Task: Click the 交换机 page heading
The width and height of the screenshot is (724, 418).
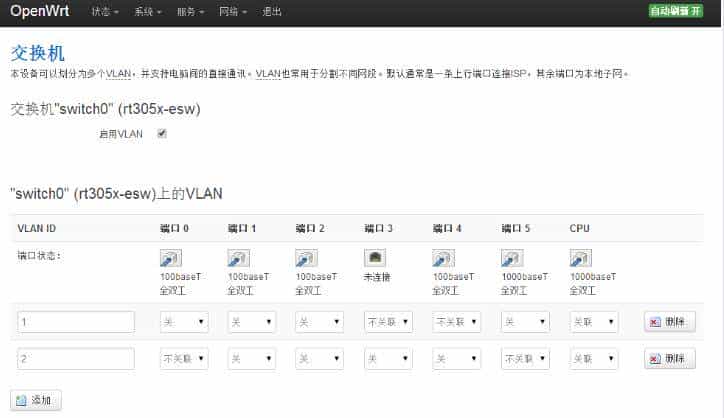Action: pos(37,53)
